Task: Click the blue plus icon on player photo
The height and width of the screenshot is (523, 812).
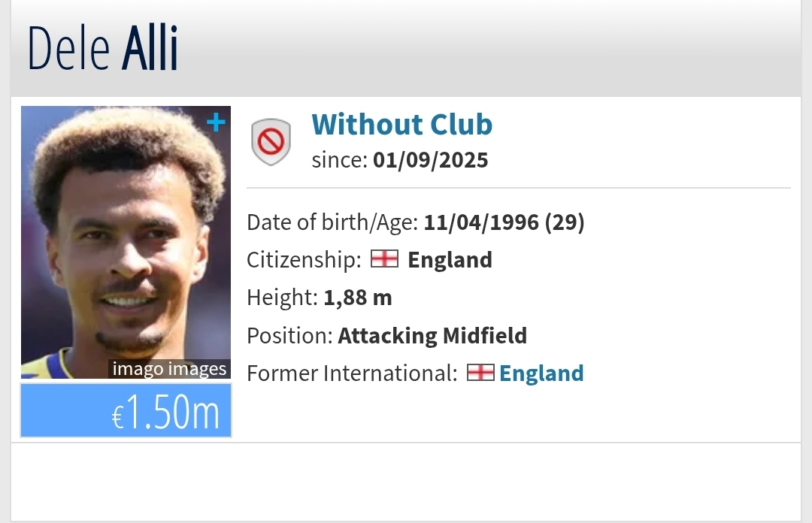Action: (x=216, y=122)
